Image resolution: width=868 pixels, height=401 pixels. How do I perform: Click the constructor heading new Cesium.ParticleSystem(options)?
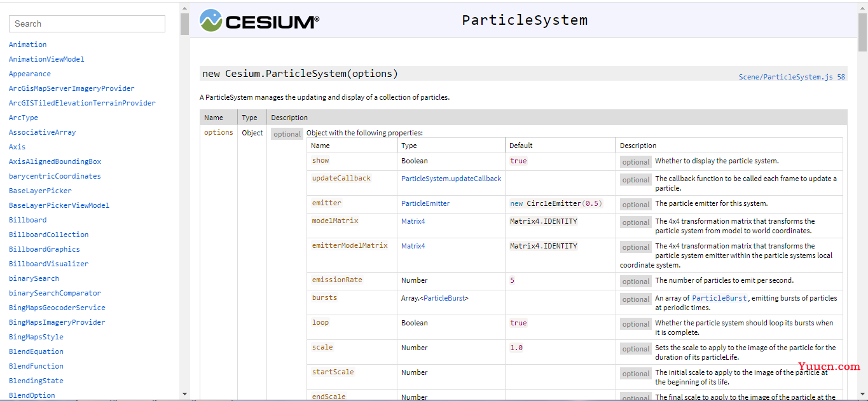click(300, 74)
